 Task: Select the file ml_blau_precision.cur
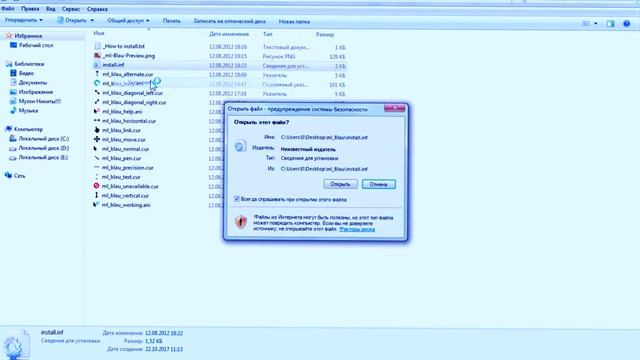[127, 168]
